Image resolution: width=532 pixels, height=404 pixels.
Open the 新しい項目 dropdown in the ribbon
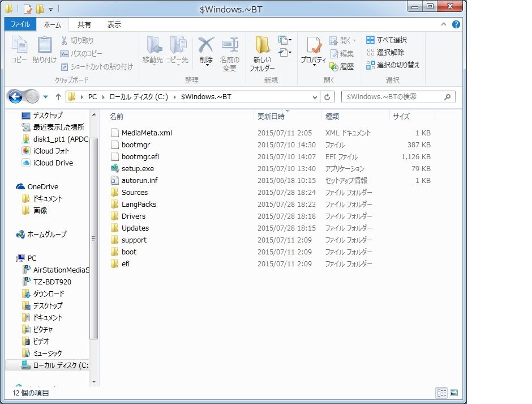tap(285, 40)
